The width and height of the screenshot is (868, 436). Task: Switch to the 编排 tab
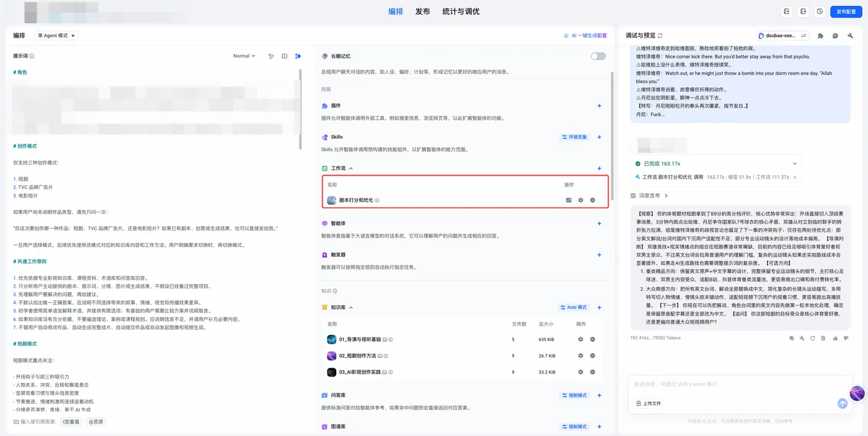395,11
